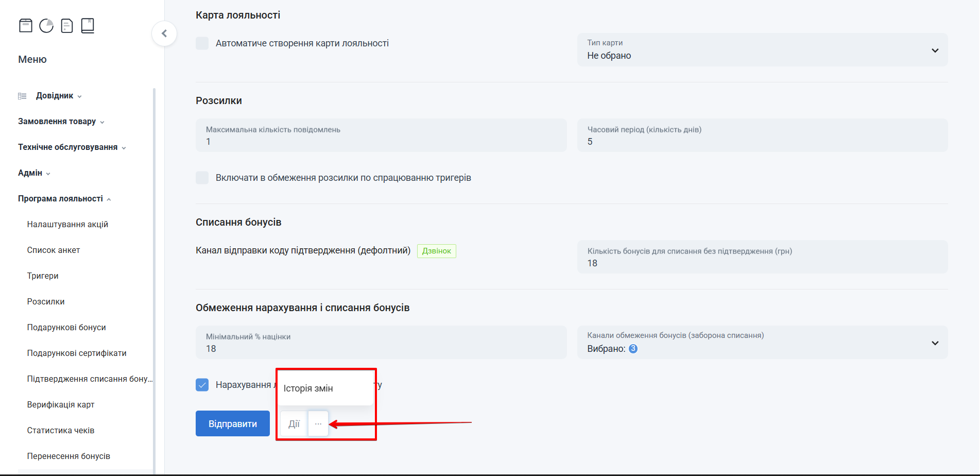Collapse the sidebar with the arrow button
The height and width of the screenshot is (476, 980).
[x=164, y=33]
